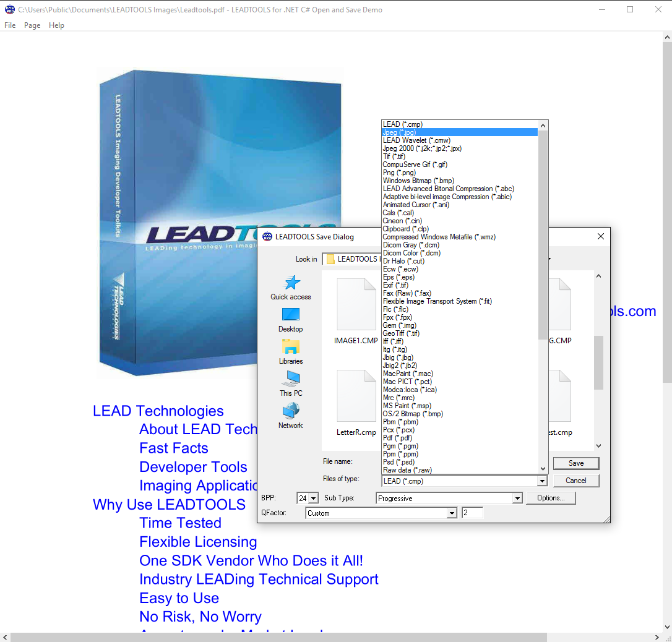The image size is (672, 642).
Task: Click the Save button
Action: (576, 463)
